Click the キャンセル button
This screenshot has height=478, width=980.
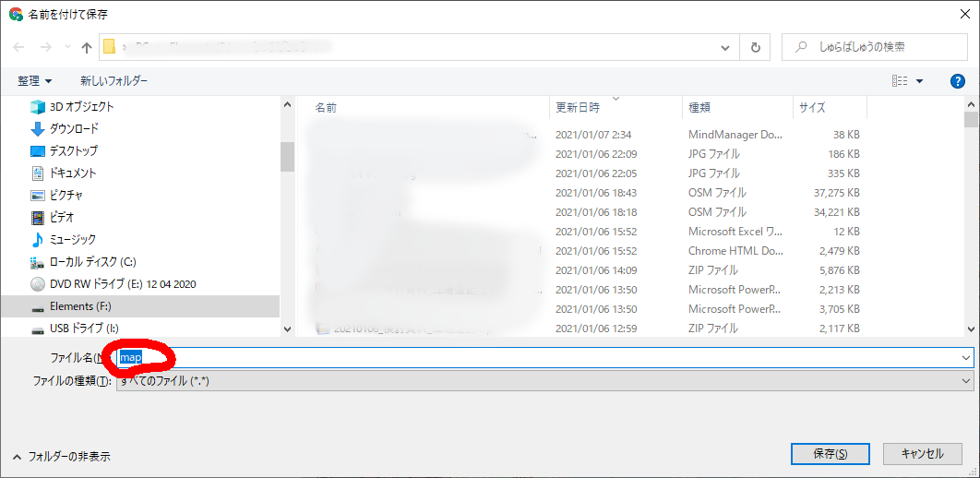(x=922, y=454)
